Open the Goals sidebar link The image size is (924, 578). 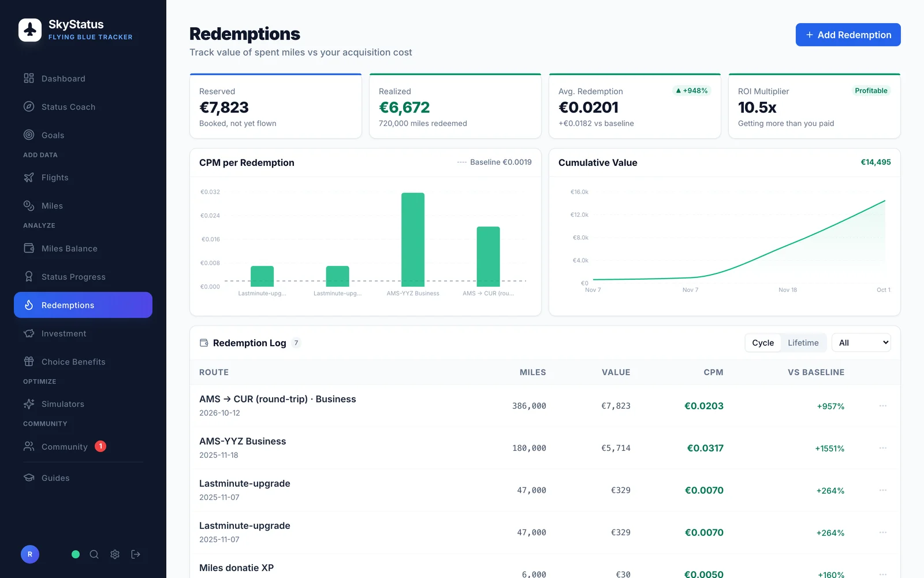[x=83, y=135]
